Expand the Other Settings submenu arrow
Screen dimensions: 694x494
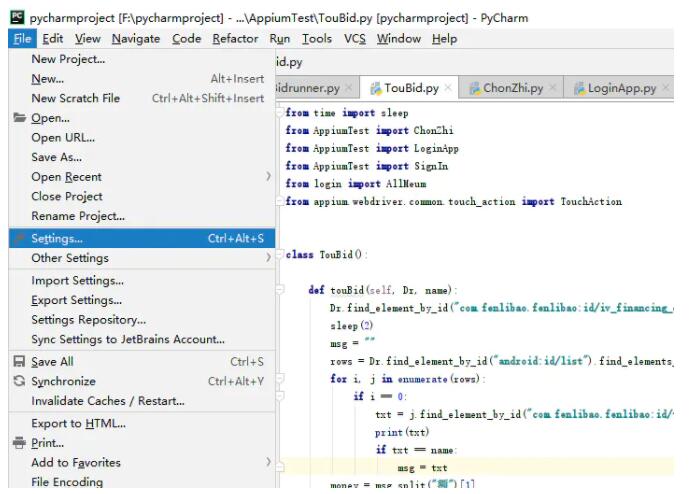click(x=268, y=257)
